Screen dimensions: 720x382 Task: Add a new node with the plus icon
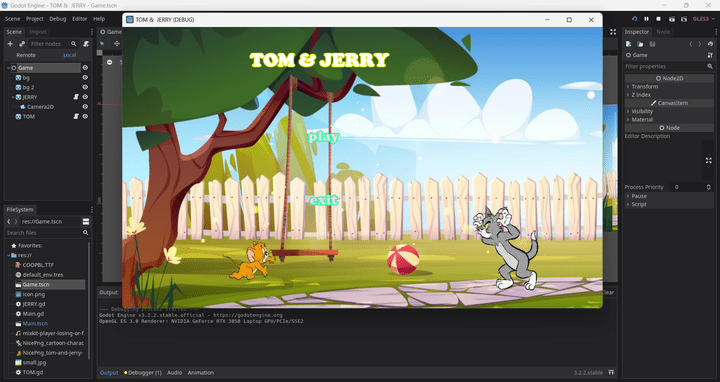click(10, 44)
